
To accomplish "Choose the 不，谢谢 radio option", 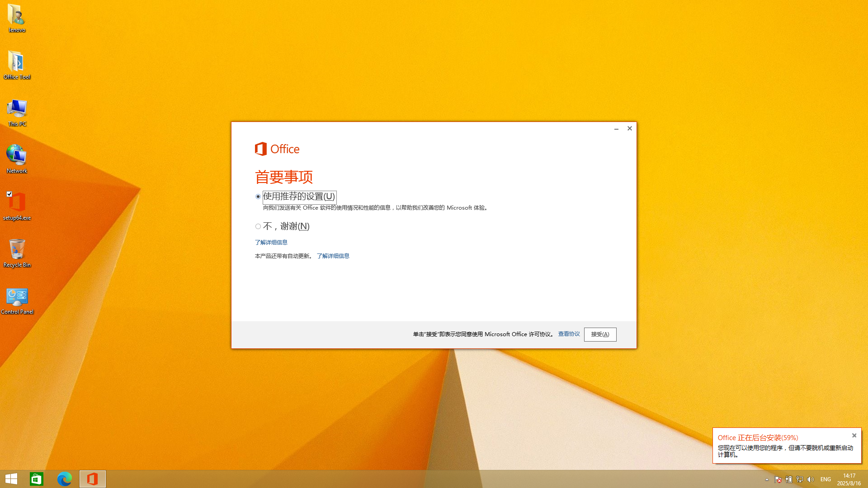I will point(258,226).
